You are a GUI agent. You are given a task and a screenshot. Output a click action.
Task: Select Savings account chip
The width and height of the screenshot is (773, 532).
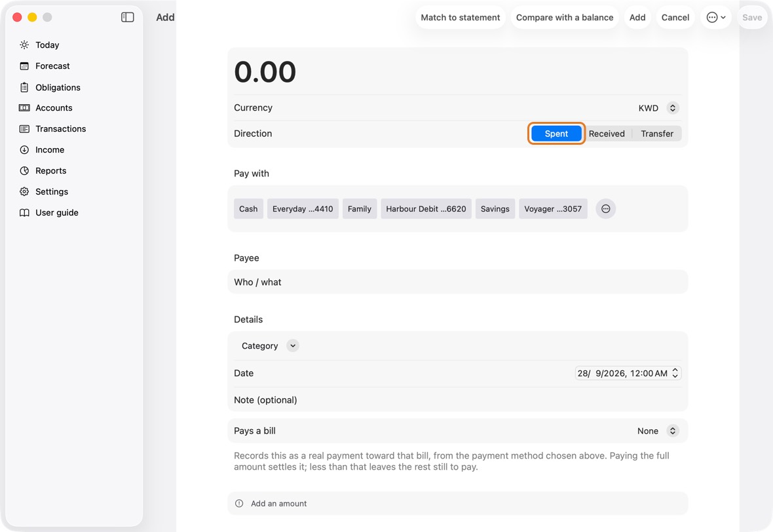pyautogui.click(x=495, y=208)
